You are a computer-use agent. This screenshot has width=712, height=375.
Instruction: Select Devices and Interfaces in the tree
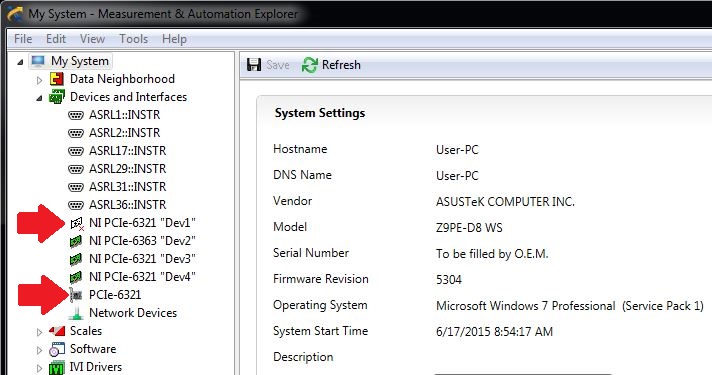click(x=128, y=97)
